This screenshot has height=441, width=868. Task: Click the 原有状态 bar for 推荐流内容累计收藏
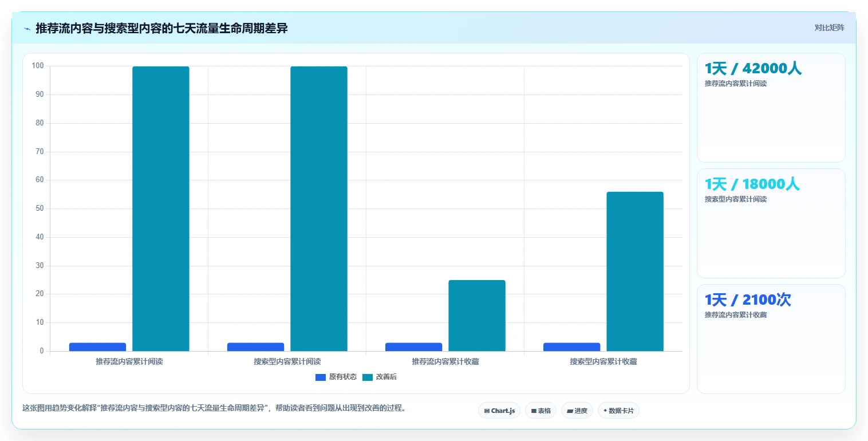coord(413,347)
